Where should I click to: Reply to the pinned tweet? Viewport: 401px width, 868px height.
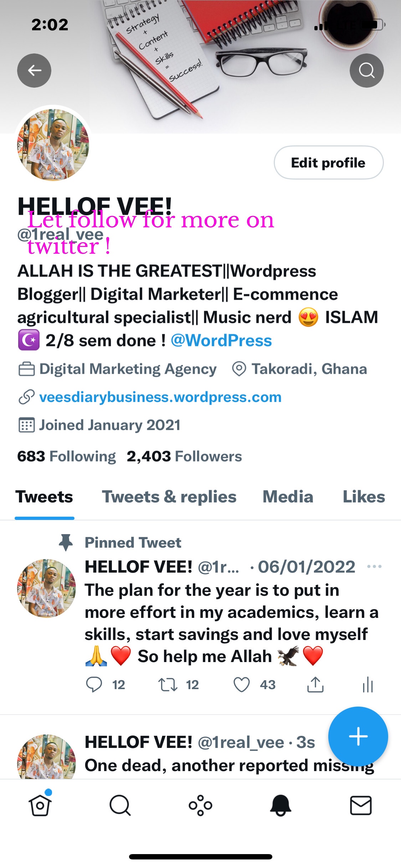click(x=94, y=684)
